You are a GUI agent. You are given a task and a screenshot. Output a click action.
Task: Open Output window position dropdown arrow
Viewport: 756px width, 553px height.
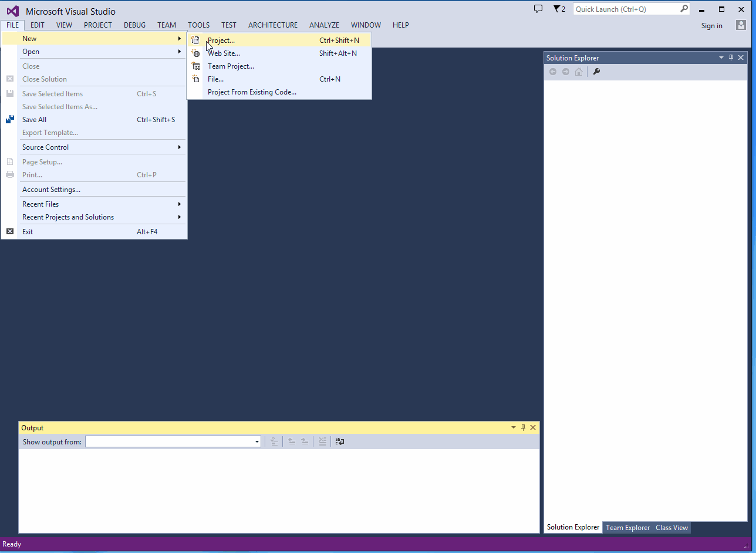(514, 427)
